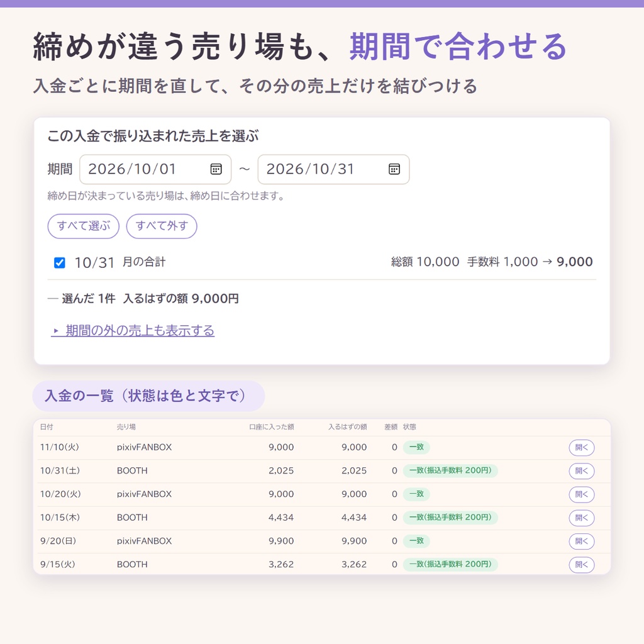Click the 一致 badge on 10/20 row
The height and width of the screenshot is (644, 644).
point(416,494)
